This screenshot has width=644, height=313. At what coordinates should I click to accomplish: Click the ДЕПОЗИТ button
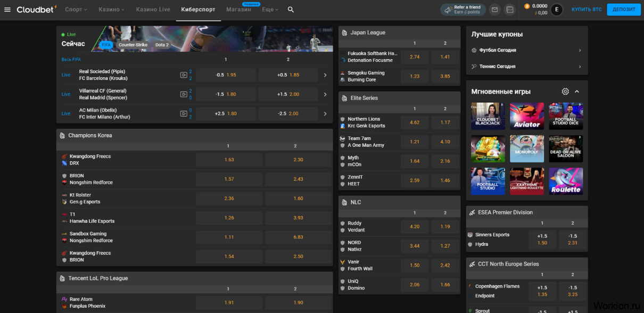point(624,10)
